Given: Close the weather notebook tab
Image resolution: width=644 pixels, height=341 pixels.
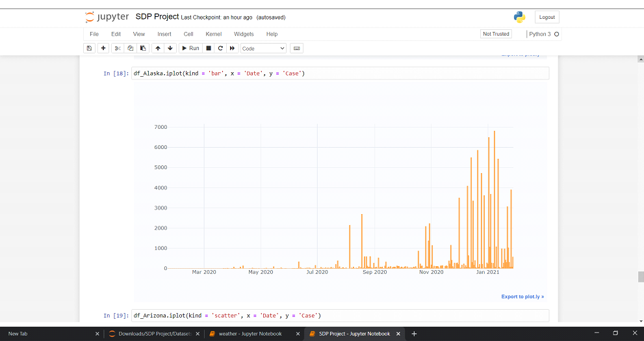Looking at the screenshot, I should tap(298, 334).
